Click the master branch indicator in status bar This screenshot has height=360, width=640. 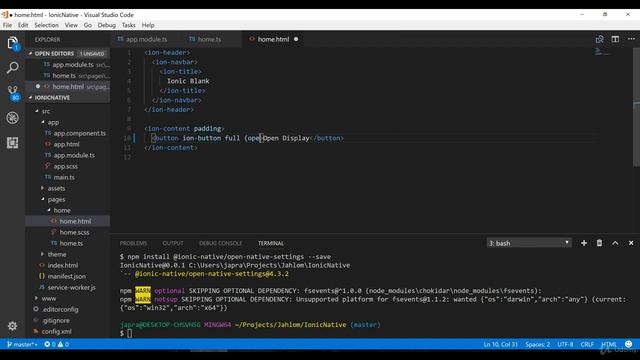[22, 344]
